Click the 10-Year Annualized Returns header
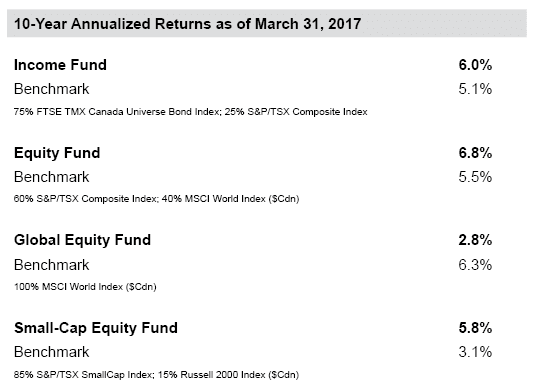This screenshot has width=536, height=392. click(x=187, y=24)
